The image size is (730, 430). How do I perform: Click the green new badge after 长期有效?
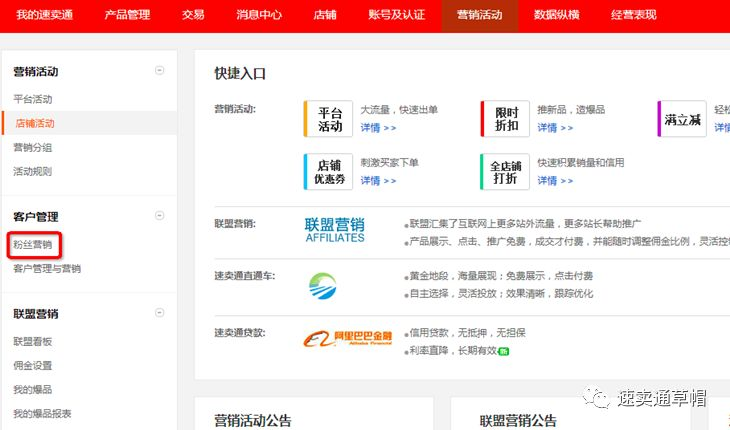[504, 351]
